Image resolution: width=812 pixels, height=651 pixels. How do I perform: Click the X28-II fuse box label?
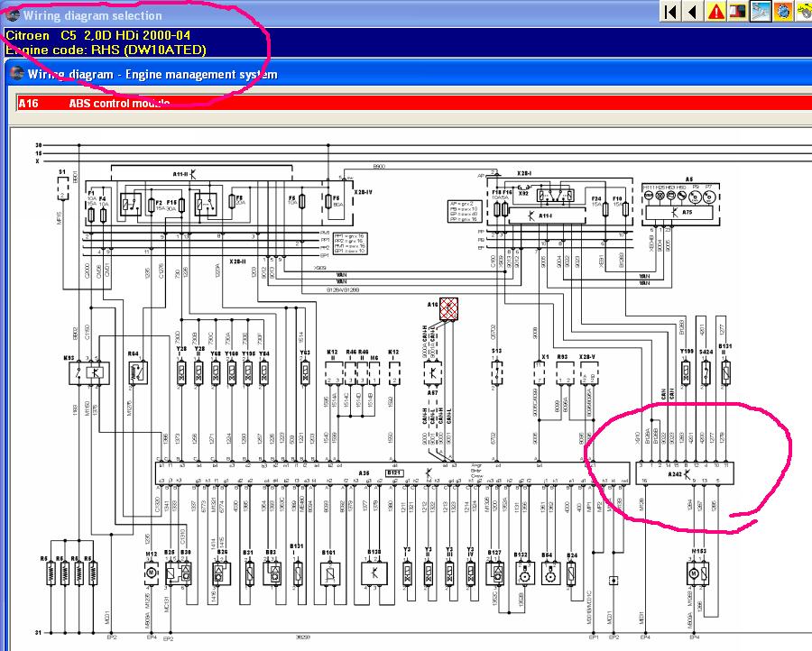(237, 261)
